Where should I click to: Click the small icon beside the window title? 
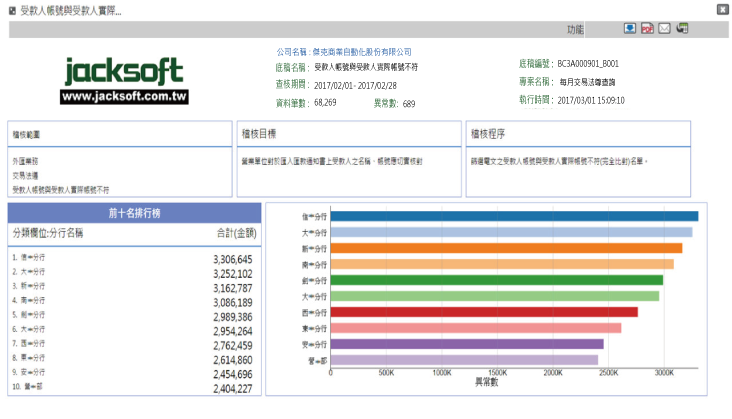click(x=12, y=11)
